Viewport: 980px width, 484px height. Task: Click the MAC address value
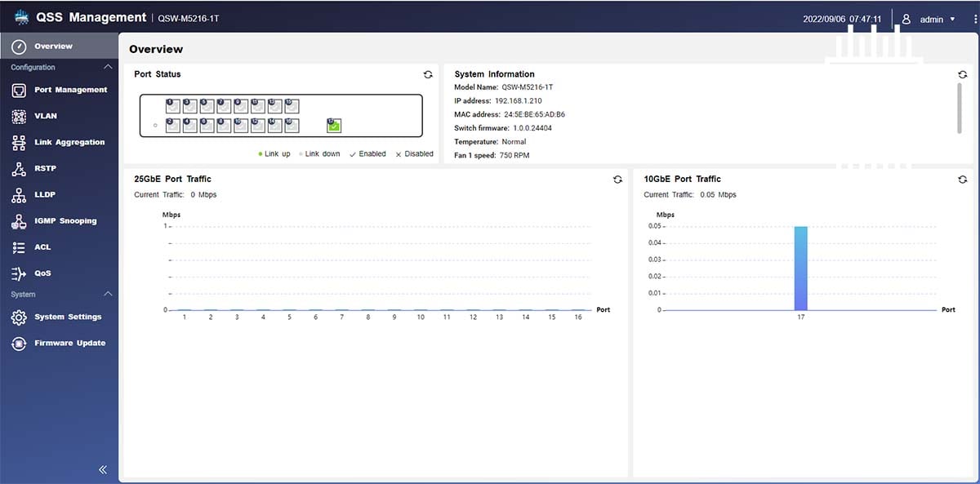(534, 114)
